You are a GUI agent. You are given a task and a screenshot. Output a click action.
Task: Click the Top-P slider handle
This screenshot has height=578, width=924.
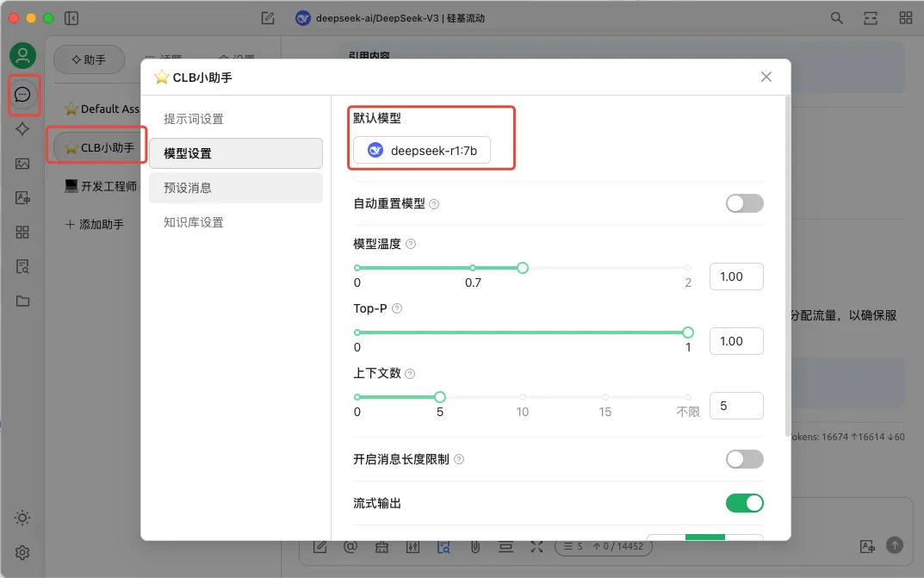click(x=688, y=333)
